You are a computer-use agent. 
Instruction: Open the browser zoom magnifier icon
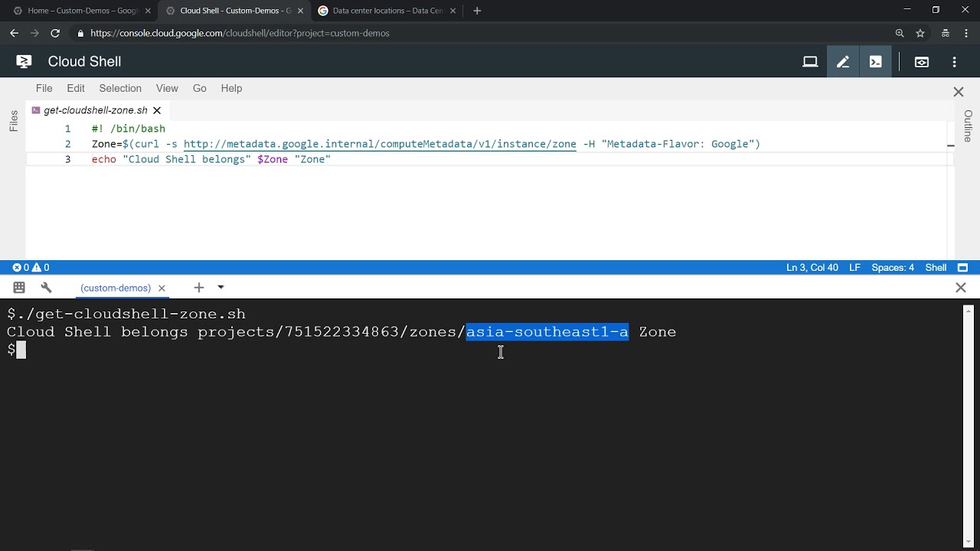[x=900, y=33]
